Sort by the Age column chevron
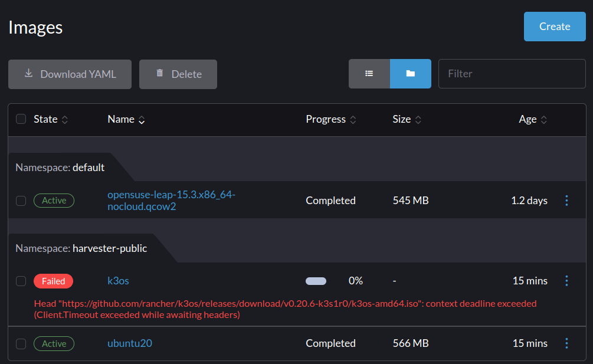 [x=546, y=119]
